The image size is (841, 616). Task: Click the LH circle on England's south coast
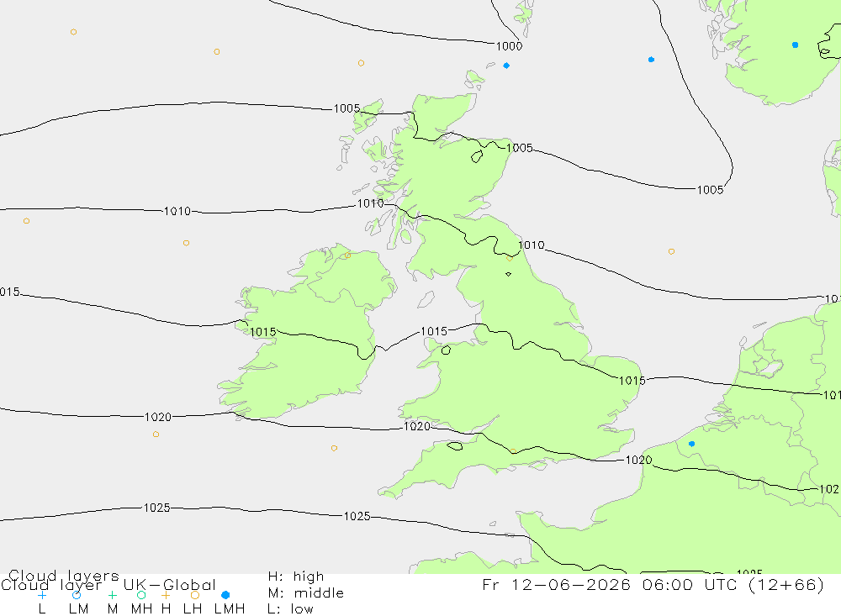513,451
